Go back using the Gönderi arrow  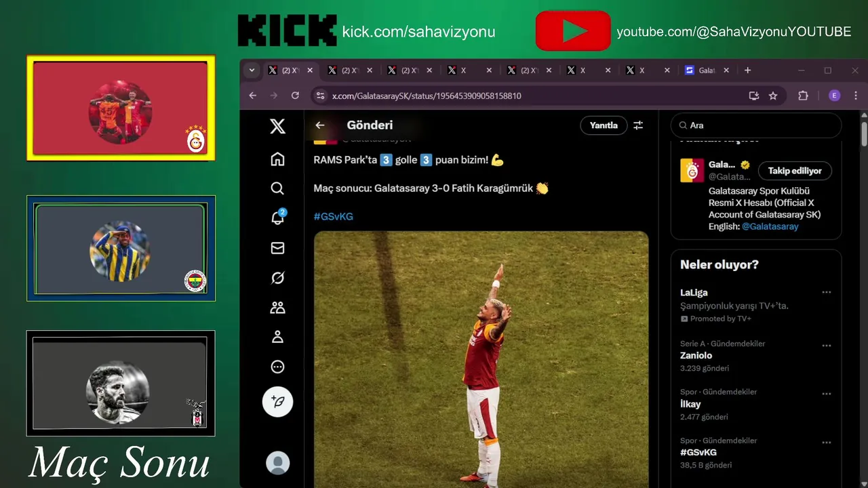click(320, 125)
